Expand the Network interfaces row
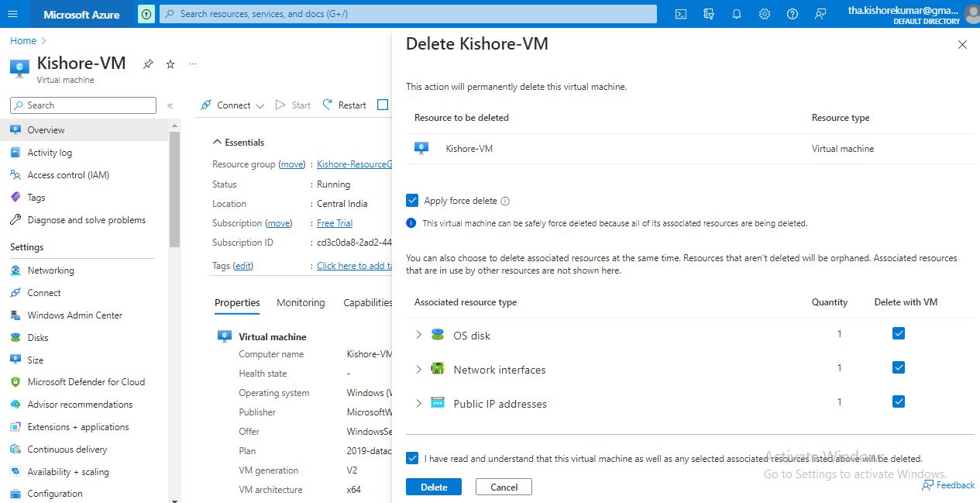This screenshot has width=980, height=503. click(x=418, y=369)
